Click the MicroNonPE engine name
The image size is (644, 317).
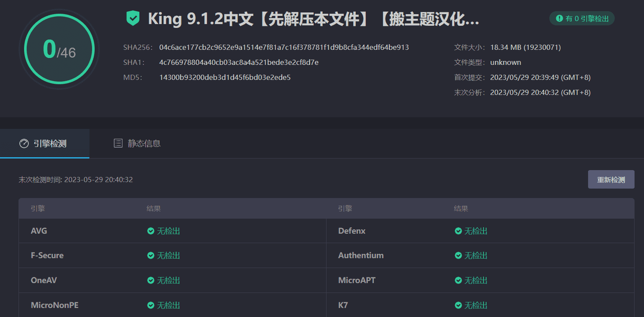(x=55, y=305)
